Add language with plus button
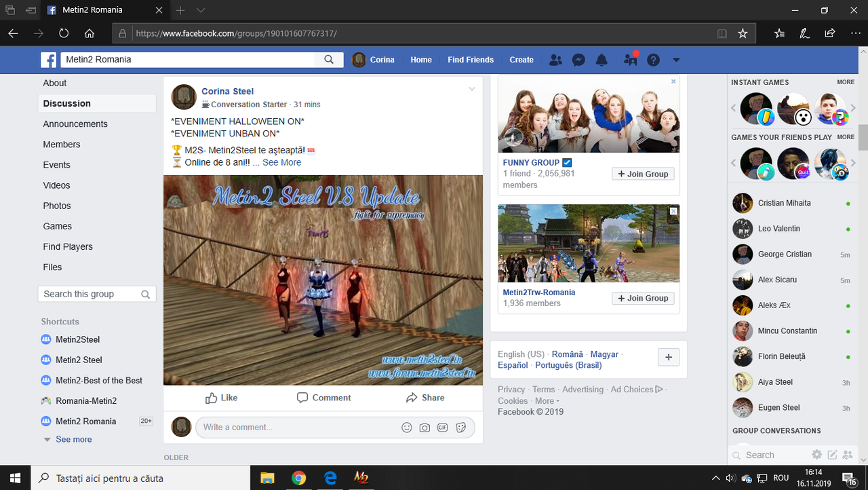The width and height of the screenshot is (868, 490). 668,358
